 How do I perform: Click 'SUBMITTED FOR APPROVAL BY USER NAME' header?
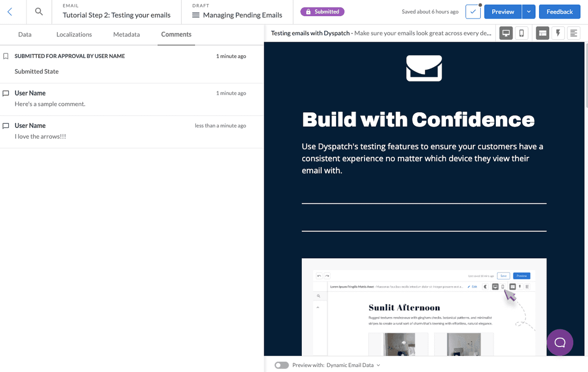click(70, 56)
